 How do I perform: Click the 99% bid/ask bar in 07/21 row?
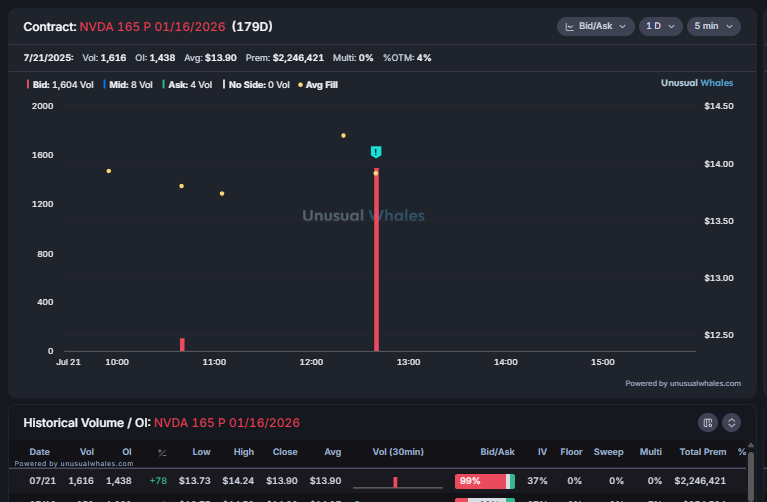[485, 481]
